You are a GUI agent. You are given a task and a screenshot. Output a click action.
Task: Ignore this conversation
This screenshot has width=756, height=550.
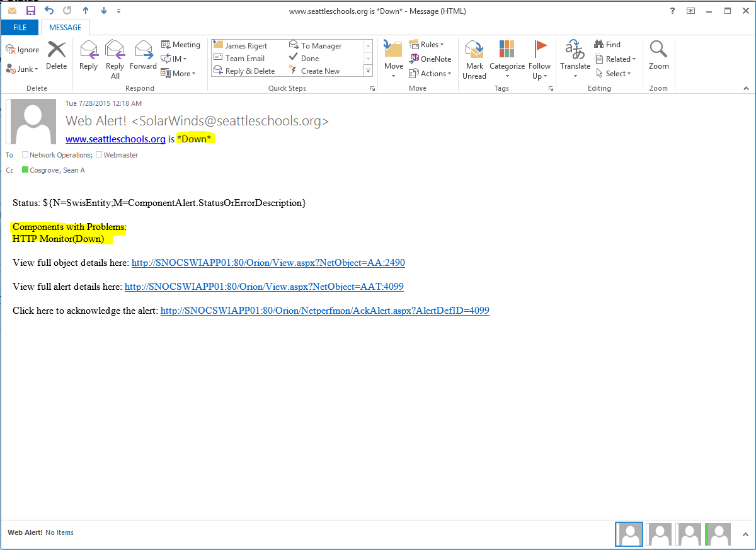23,50
